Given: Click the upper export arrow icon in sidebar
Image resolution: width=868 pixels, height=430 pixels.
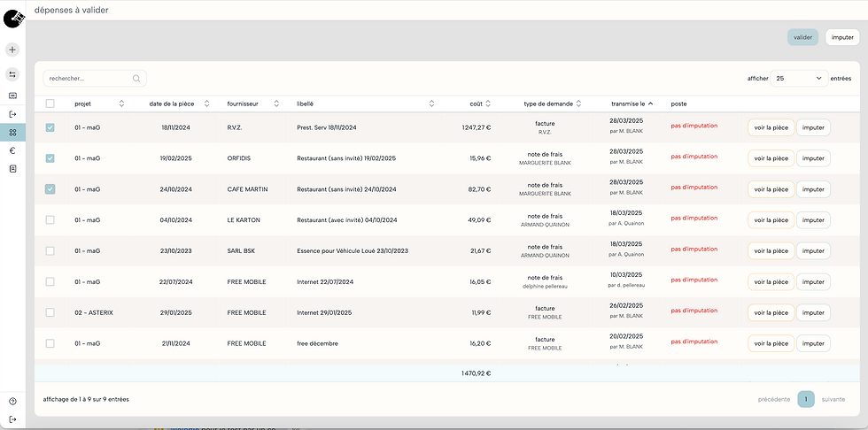Looking at the screenshot, I should 12,114.
